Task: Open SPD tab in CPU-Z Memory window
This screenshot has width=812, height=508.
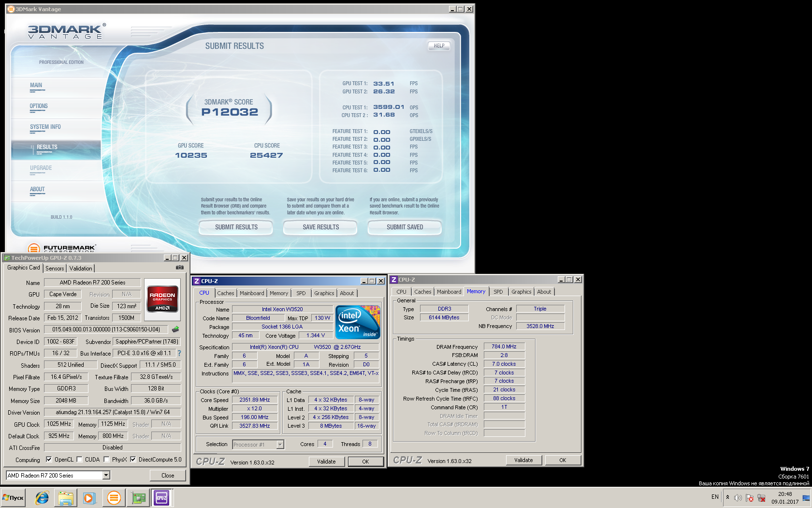Action: pyautogui.click(x=498, y=292)
